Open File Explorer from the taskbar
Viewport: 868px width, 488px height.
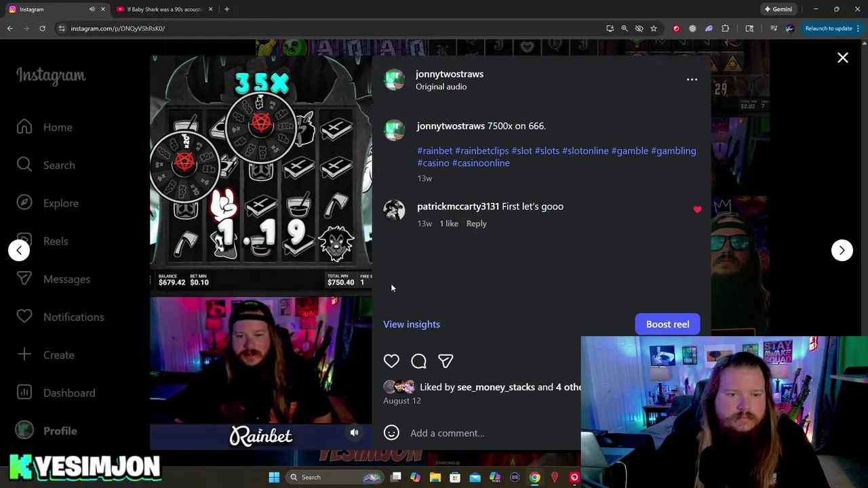tap(435, 477)
